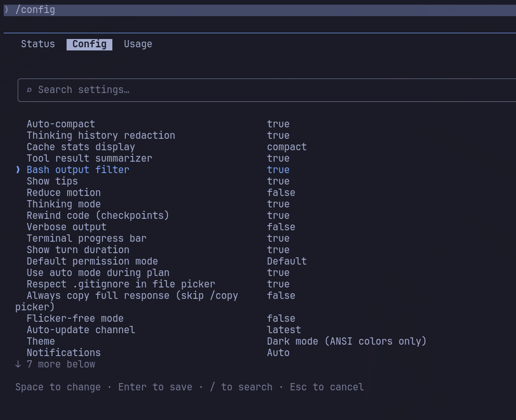
Task: Click the 'false' value of Reduce motion
Action: tap(281, 193)
